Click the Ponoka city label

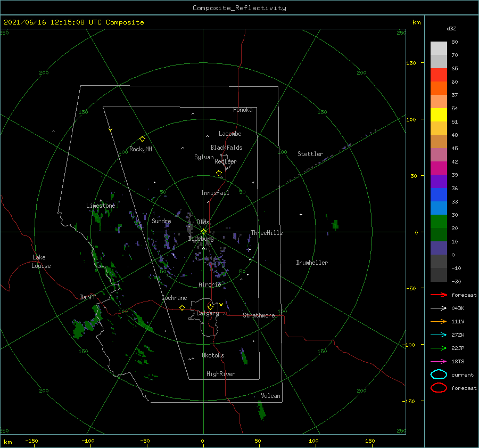tap(243, 110)
